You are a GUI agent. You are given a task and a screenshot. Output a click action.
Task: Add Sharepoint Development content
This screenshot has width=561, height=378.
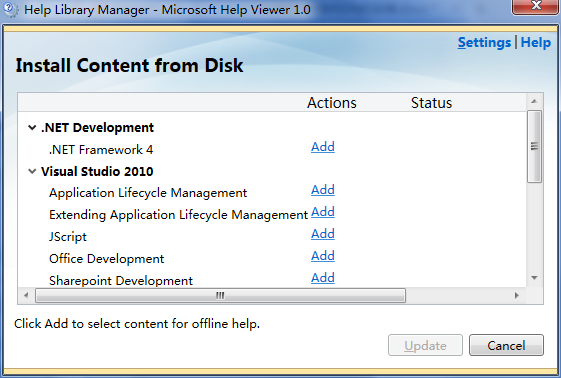[x=323, y=278]
